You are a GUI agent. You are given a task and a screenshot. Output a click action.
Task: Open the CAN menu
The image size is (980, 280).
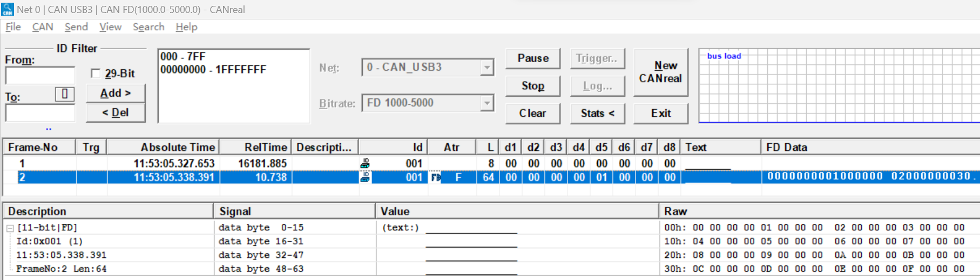point(43,27)
